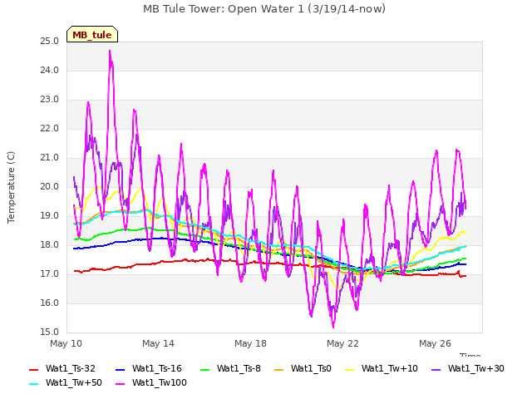Image resolution: width=532 pixels, height=399 pixels.
Task: Click the purple Wat1_Tw+30 legend swatch
Action: click(436, 369)
